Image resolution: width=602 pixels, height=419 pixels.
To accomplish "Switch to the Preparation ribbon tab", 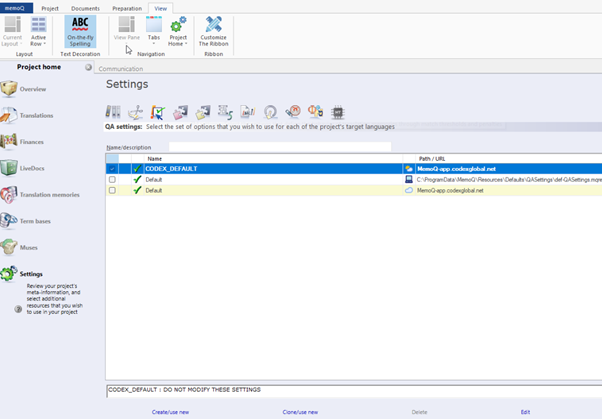I will (x=127, y=8).
